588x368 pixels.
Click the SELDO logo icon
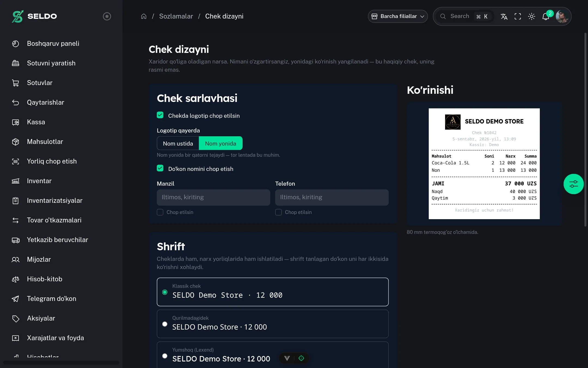click(x=17, y=16)
